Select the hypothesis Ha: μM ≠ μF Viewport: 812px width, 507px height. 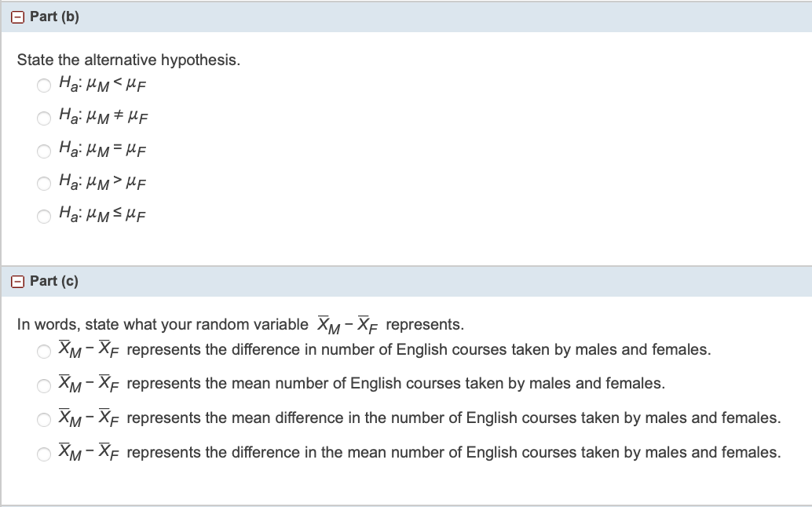[44, 118]
